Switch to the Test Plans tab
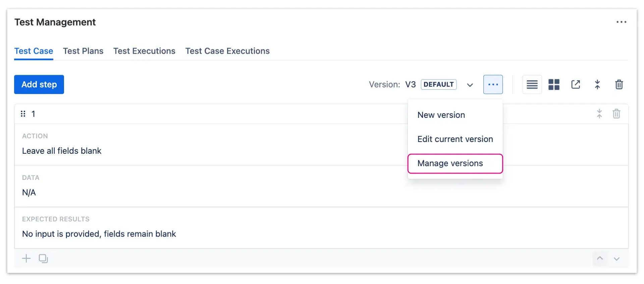The height and width of the screenshot is (284, 644). click(x=83, y=51)
